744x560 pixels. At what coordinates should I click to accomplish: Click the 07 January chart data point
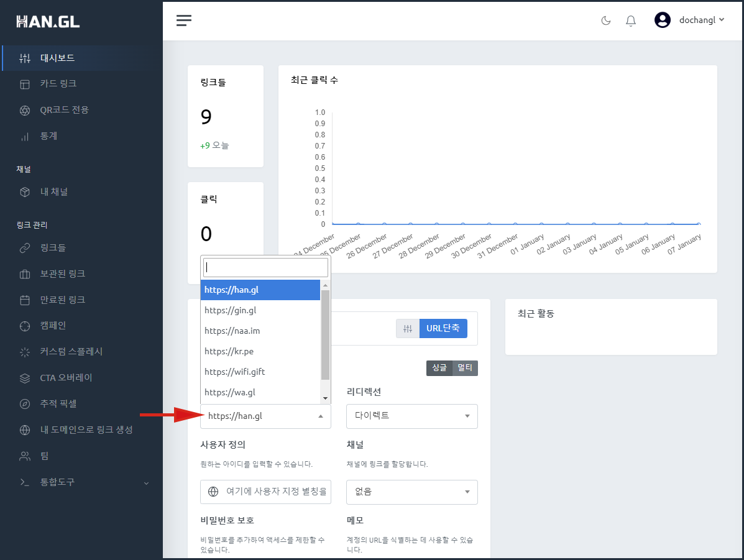tap(699, 224)
